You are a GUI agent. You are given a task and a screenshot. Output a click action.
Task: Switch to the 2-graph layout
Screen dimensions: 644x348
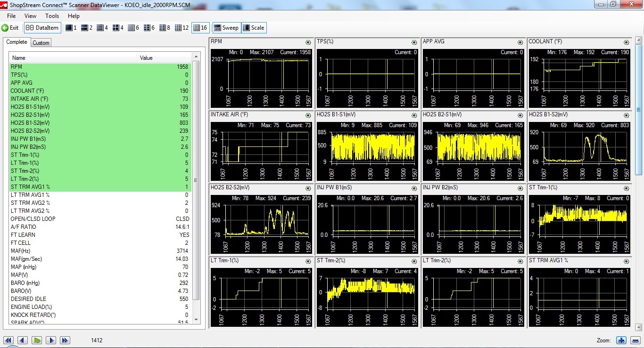tap(86, 28)
